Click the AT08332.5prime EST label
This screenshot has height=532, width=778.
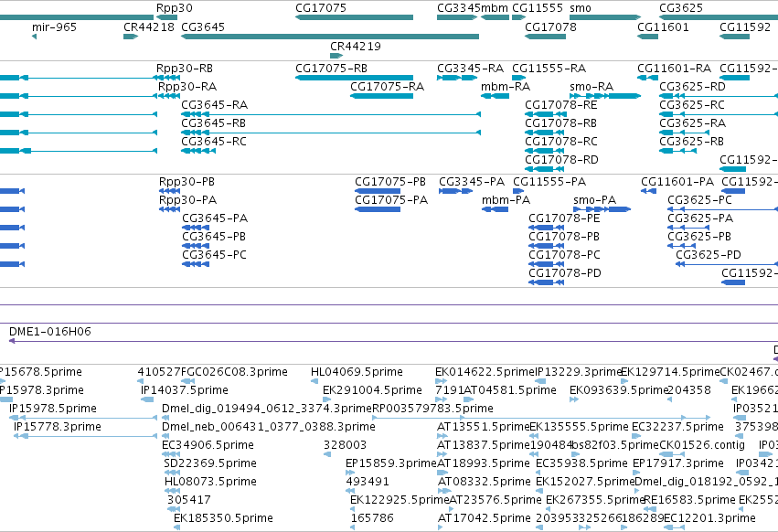pos(485,482)
